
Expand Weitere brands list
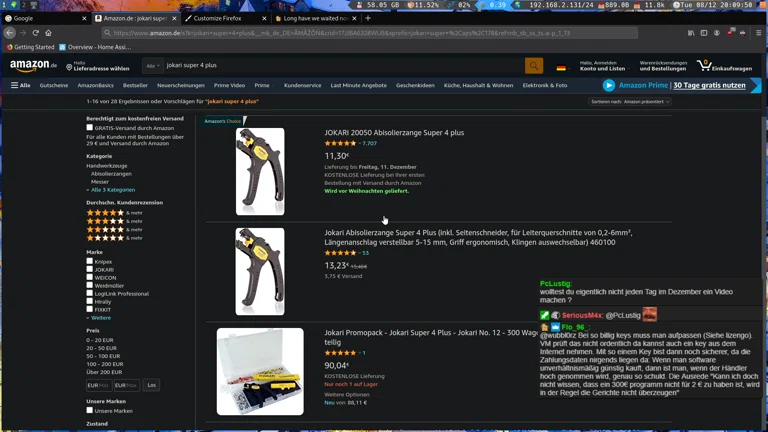pos(99,318)
